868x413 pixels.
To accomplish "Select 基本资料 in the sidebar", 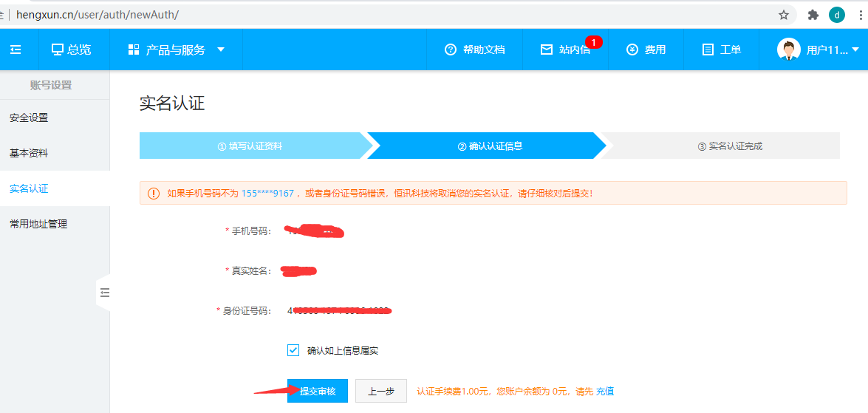I will 29,153.
